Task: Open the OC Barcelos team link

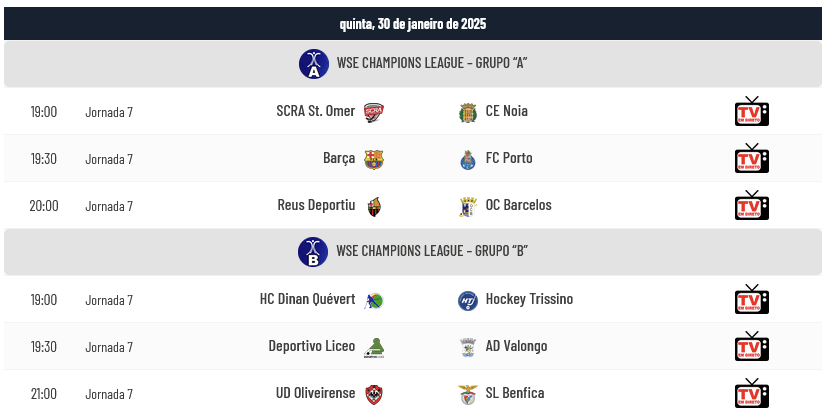Action: [x=518, y=205]
